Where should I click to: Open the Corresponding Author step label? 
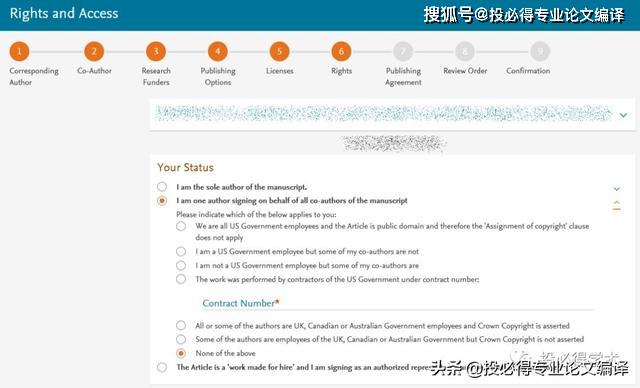[x=34, y=76]
